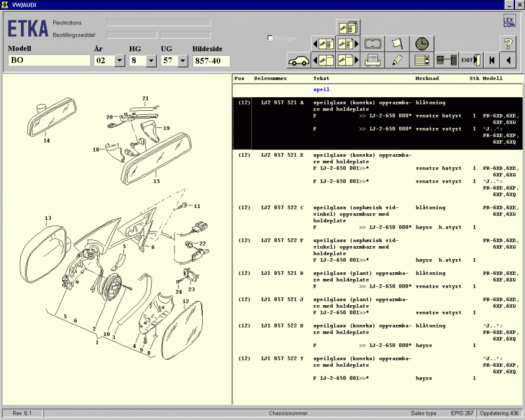Click the previous page left arrow button
The width and height of the screenshot is (525, 420).
click(x=507, y=60)
